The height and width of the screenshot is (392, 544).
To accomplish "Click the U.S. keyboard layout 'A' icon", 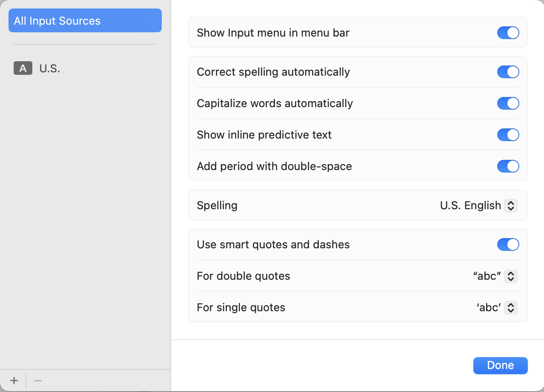I will pyautogui.click(x=23, y=68).
